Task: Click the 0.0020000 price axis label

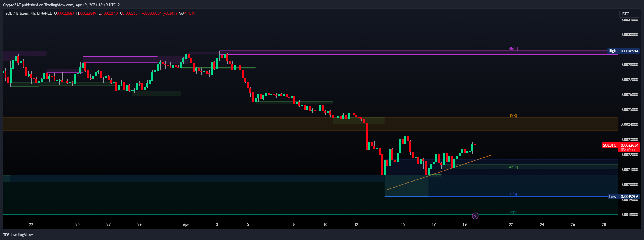Action: pyautogui.click(x=629, y=184)
